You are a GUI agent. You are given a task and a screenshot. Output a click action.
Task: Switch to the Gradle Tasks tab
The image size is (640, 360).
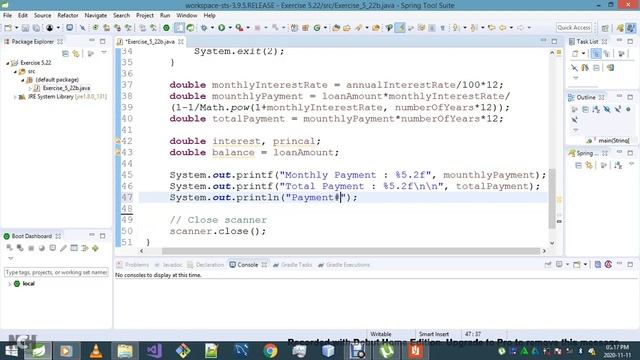point(292,264)
